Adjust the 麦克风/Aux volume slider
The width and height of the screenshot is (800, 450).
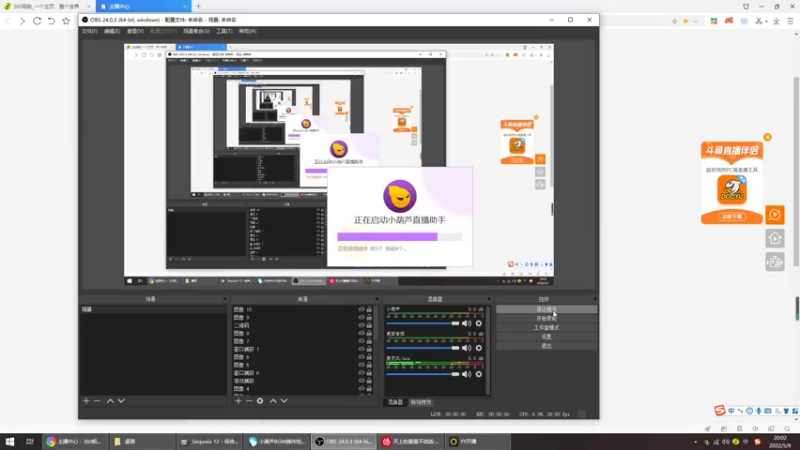click(422, 374)
